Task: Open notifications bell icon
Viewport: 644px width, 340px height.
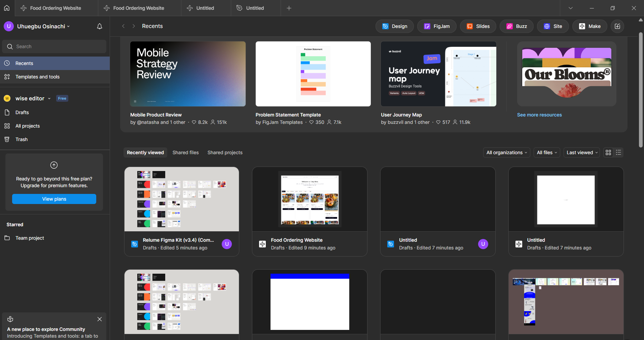Action: coord(100,26)
